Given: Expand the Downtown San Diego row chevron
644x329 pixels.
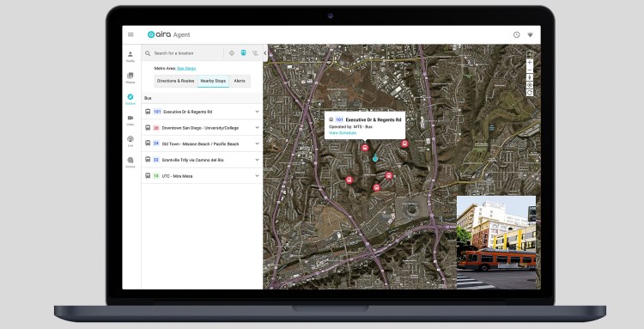Looking at the screenshot, I should [257, 128].
